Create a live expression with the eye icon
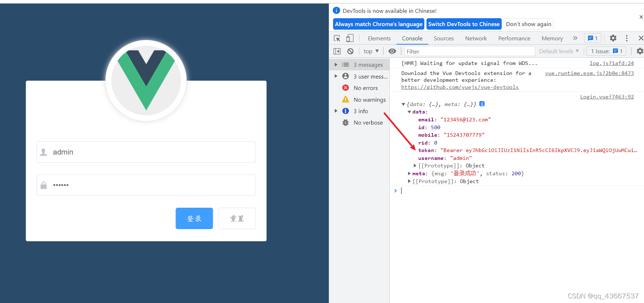644x303 pixels. click(392, 51)
